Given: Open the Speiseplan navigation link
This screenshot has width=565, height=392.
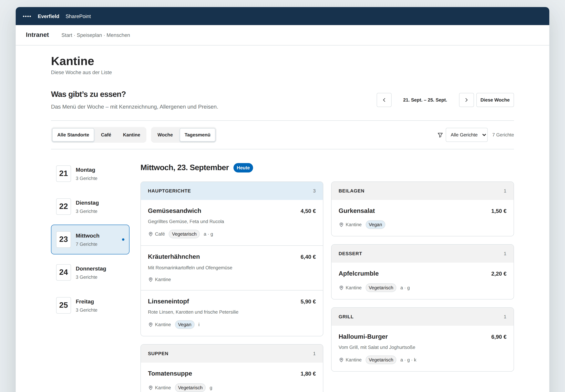Looking at the screenshot, I should [89, 35].
